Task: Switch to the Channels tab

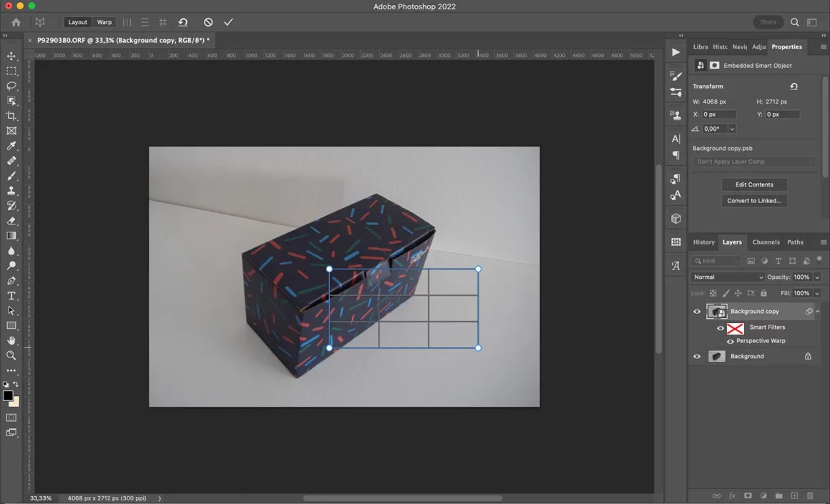Action: pyautogui.click(x=766, y=242)
